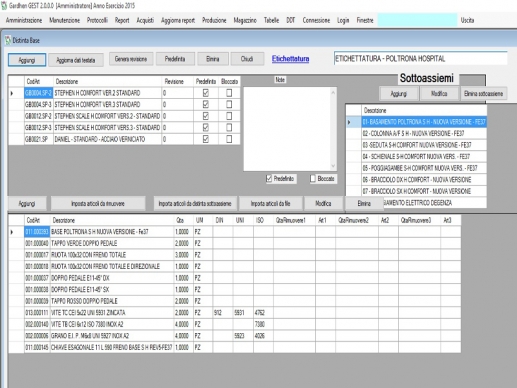Toggle Predefinito checkbox for GB0021.SP row
This screenshot has width=517, height=388.
point(206,139)
